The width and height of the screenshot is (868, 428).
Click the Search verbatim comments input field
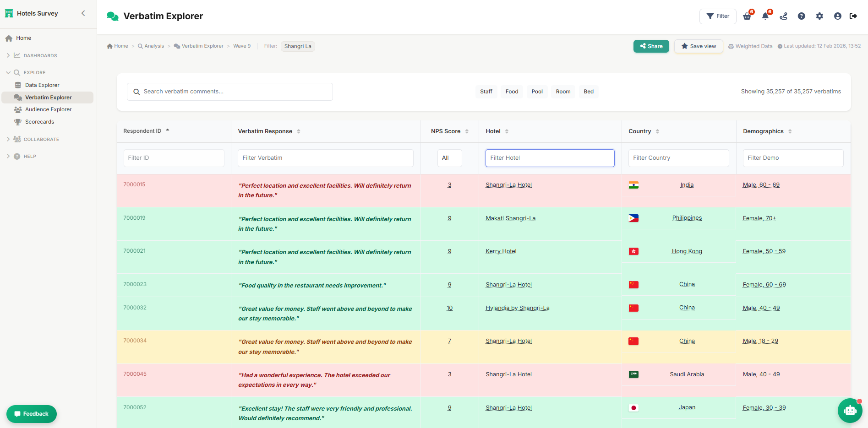pos(229,92)
